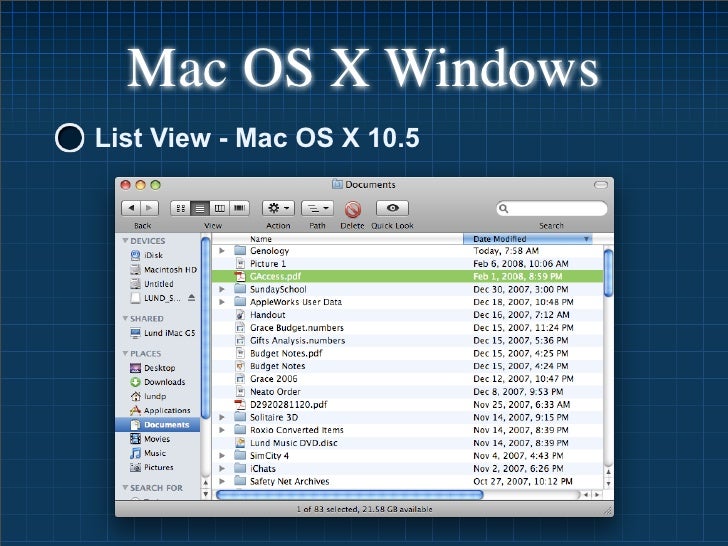Viewport: 728px width, 546px height.
Task: Eject the LUND_S... volume
Action: 192,298
